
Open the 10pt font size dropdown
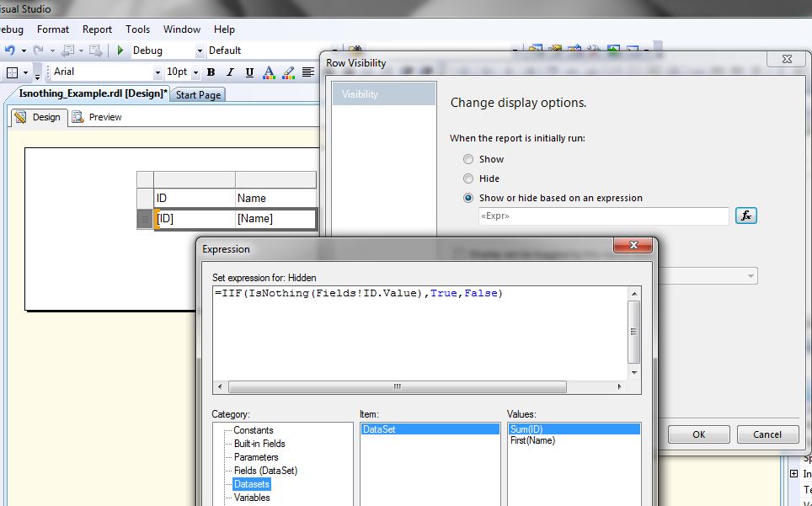click(195, 72)
